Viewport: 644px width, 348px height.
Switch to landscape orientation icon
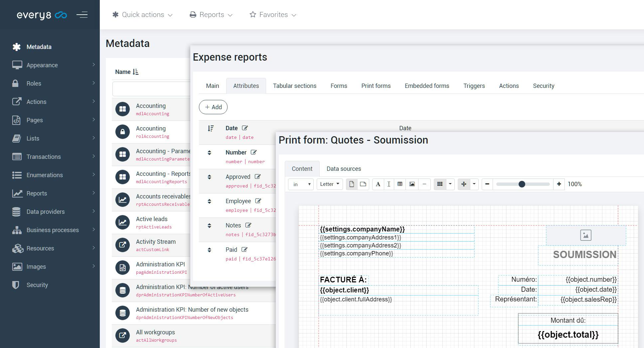tap(363, 184)
